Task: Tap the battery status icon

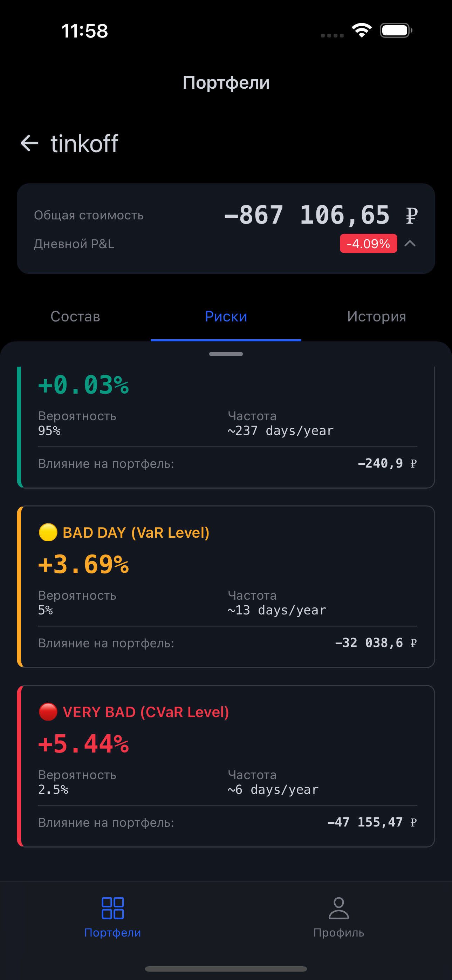Action: 396,30
